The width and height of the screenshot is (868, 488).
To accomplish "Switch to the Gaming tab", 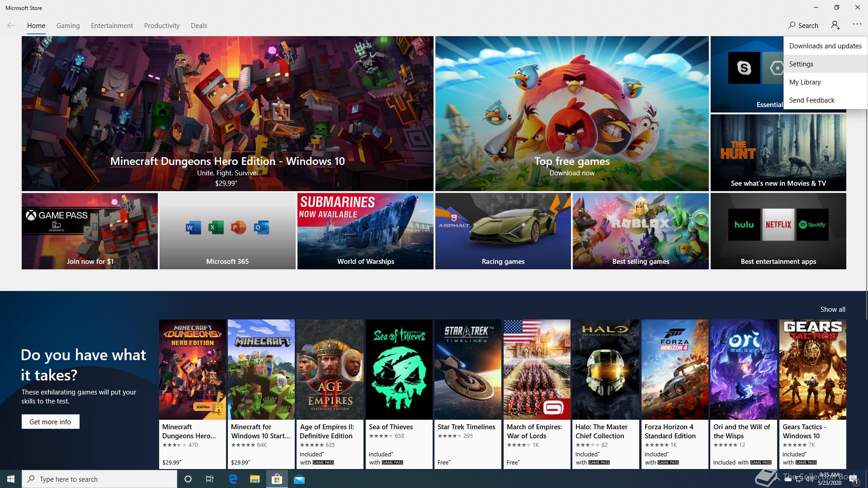I will pos(68,25).
